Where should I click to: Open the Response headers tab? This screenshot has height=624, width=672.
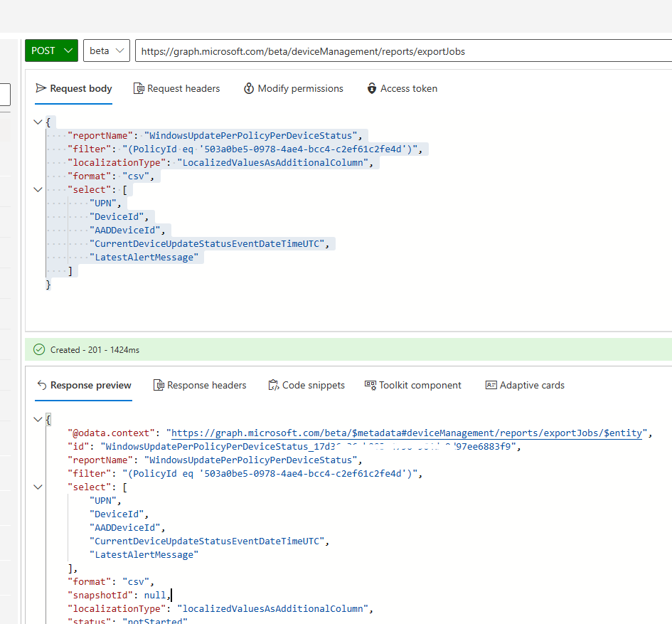click(x=200, y=386)
